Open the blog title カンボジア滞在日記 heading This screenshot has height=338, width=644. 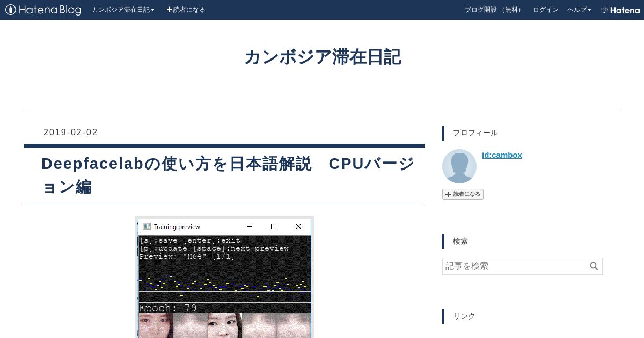(x=323, y=57)
